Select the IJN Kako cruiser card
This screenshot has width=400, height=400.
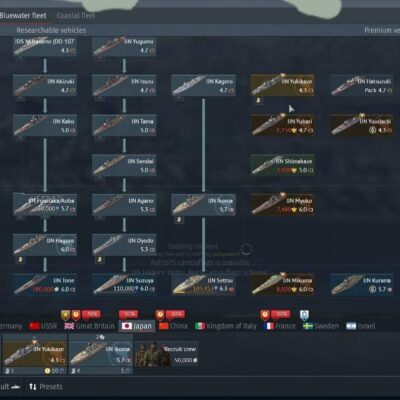tap(45, 126)
